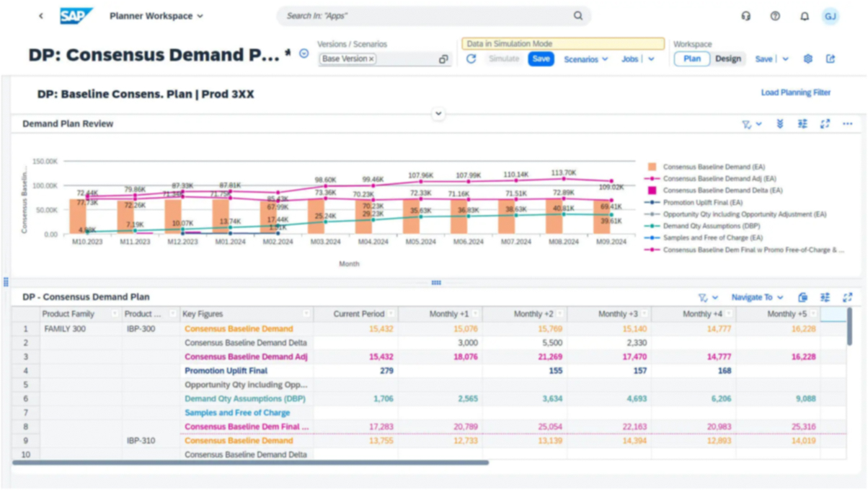868x490 pixels.
Task: Toggle Consensus Baseline Demand (EA) legend series
Action: (713, 167)
